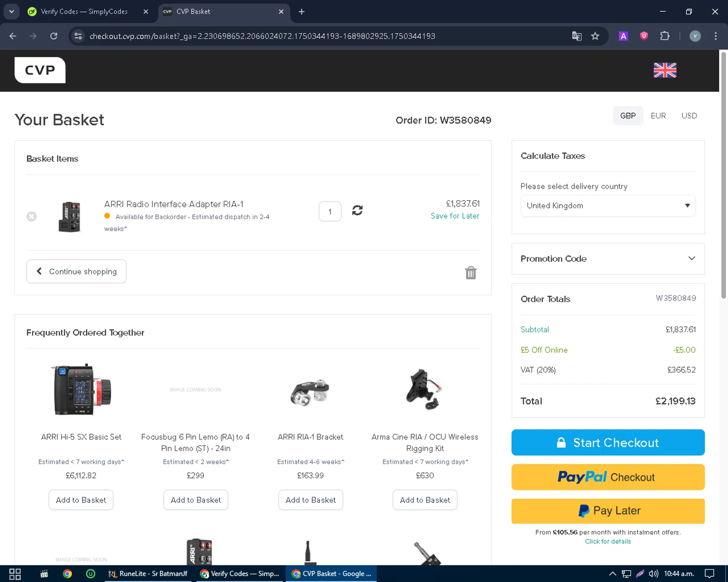Remove ARRI Radio Interface Adapter with x icon
The height and width of the screenshot is (582, 728).
pos(32,216)
